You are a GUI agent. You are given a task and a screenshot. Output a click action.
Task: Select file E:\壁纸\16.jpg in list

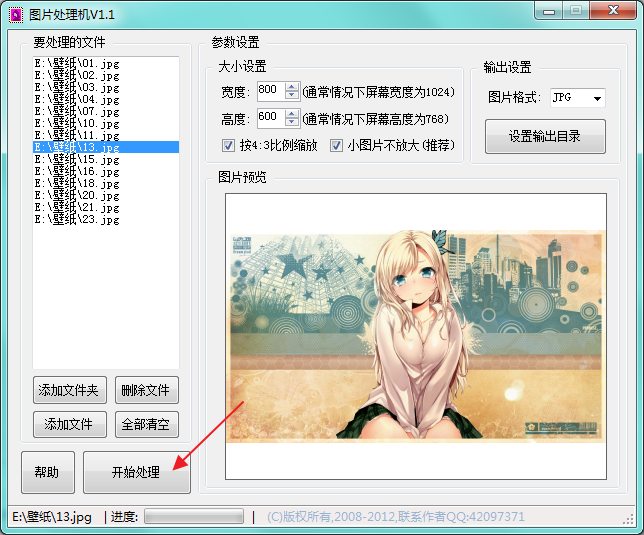106,171
